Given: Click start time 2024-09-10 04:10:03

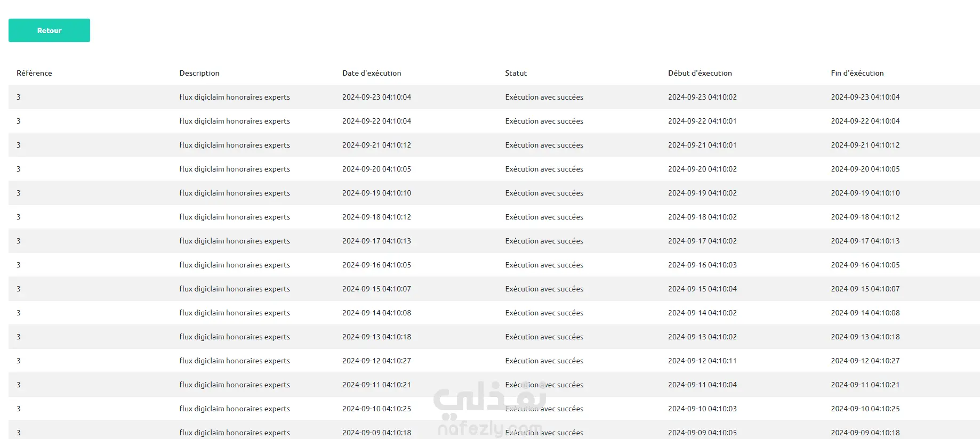Looking at the screenshot, I should click(x=702, y=409).
